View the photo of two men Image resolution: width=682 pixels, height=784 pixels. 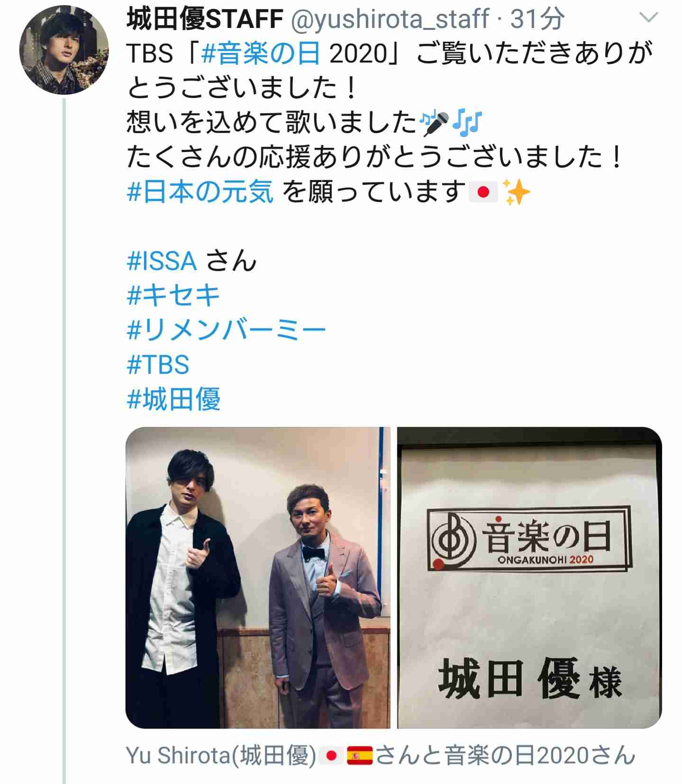tap(258, 577)
